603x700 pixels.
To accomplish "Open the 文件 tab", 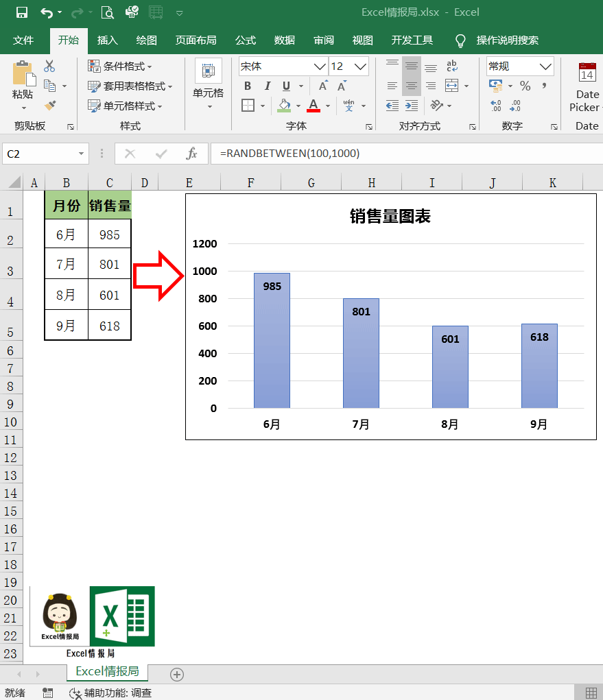I will (23, 40).
